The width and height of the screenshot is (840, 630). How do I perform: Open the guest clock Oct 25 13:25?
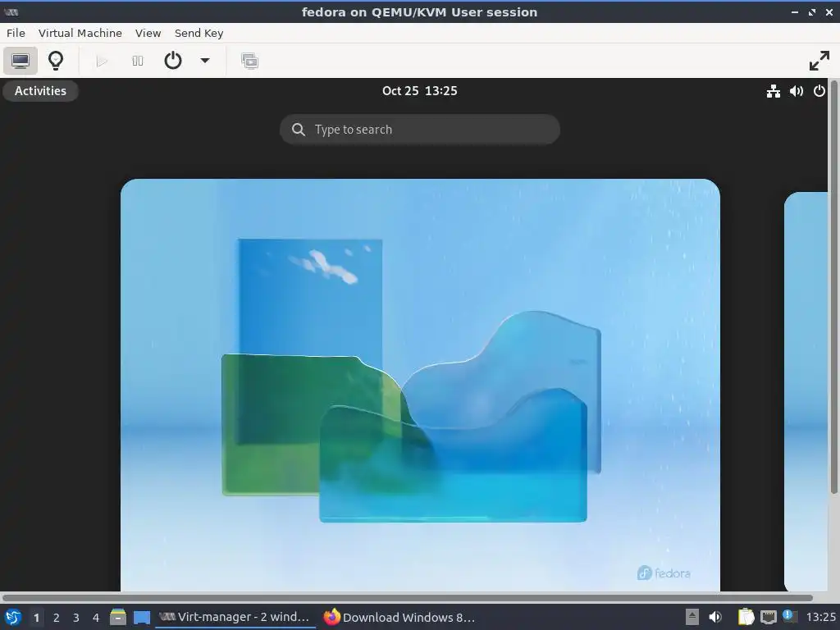pos(419,90)
